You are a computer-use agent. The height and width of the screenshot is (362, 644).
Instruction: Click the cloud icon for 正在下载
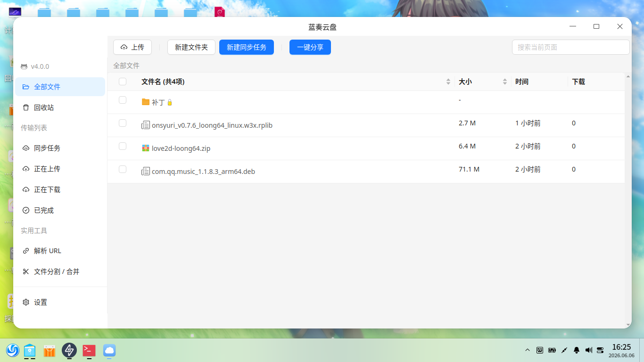pos(26,189)
